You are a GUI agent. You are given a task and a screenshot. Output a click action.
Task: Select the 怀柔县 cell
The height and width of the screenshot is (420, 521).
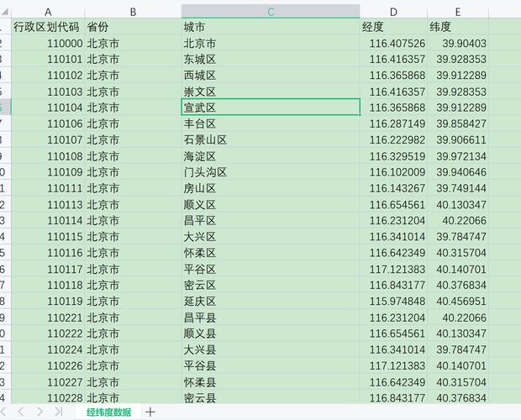271,382
